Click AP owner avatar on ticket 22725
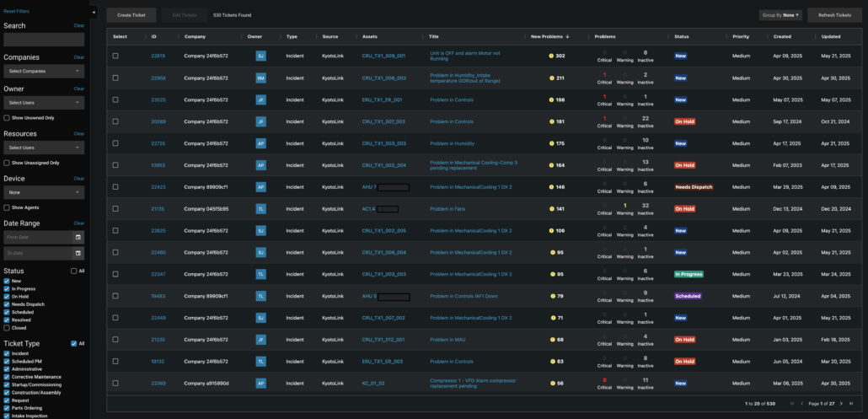Screen dimensions: 868x419 coord(260,143)
